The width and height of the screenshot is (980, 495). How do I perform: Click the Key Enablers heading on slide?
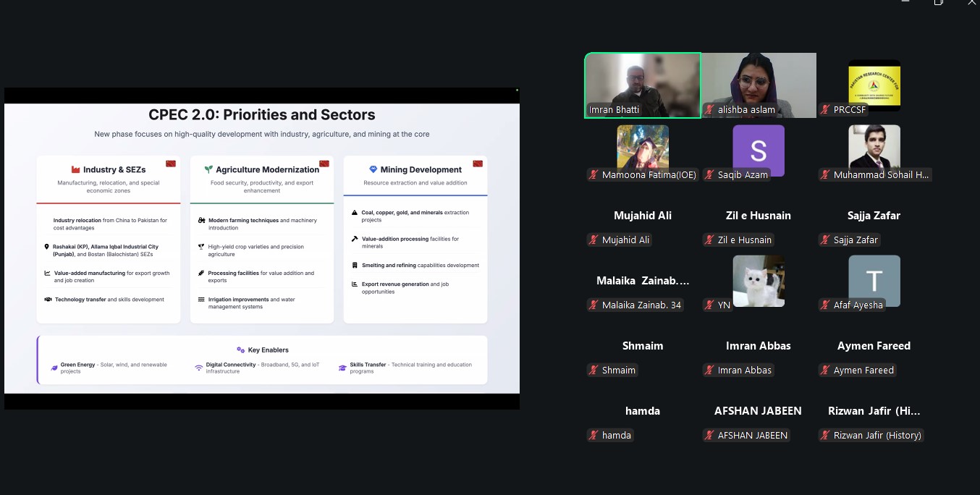coord(268,350)
